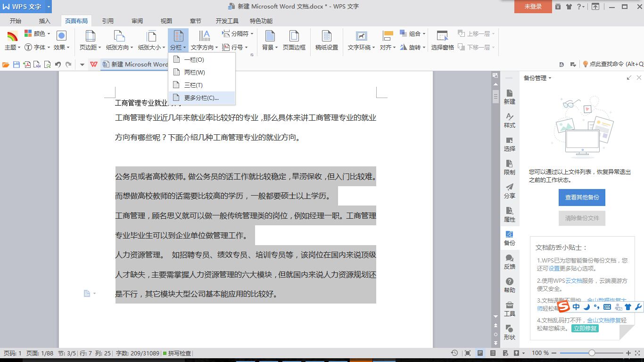
Task: Export to PDF from quick toolbar
Action: (x=27, y=65)
